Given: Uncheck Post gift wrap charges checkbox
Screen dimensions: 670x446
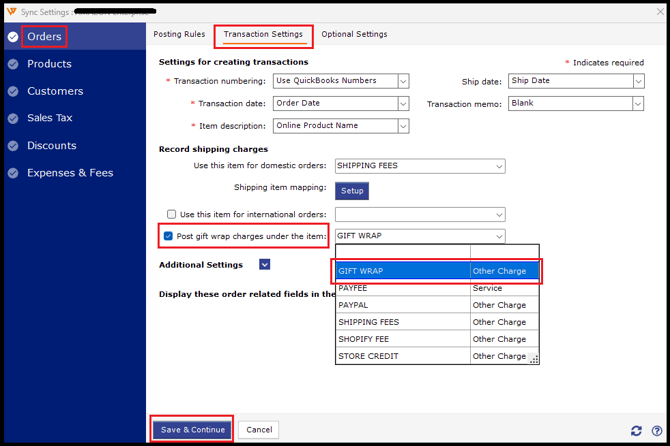Looking at the screenshot, I should 168,237.
